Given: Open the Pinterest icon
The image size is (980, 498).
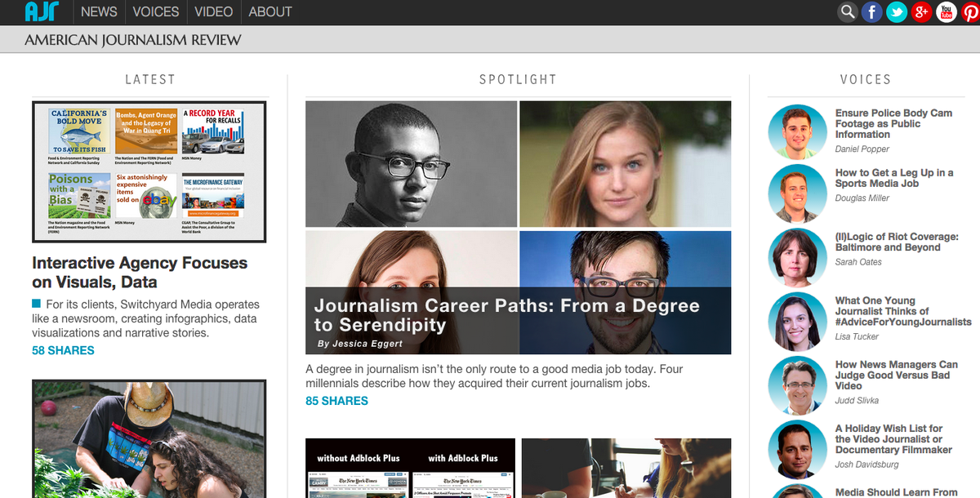Looking at the screenshot, I should pos(970,11).
